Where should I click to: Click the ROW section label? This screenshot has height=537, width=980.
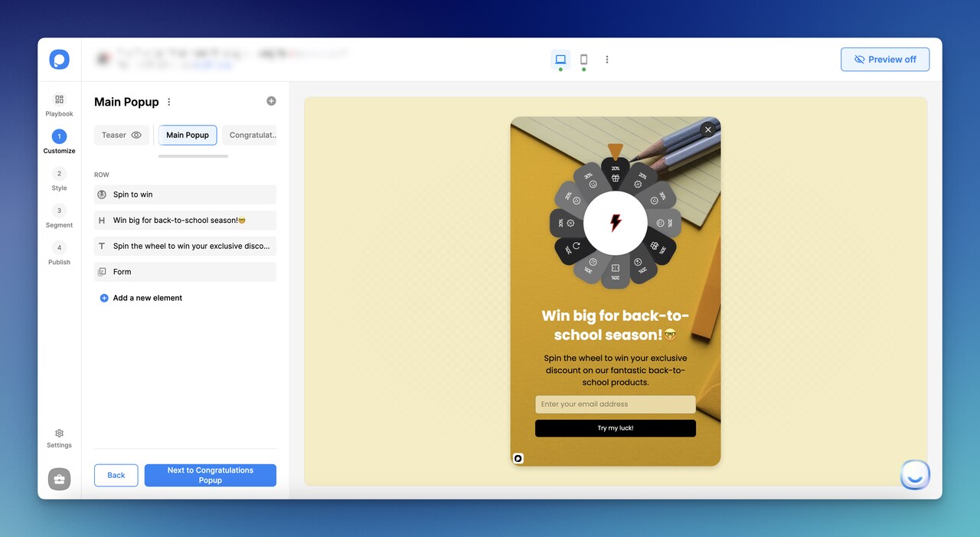(102, 175)
